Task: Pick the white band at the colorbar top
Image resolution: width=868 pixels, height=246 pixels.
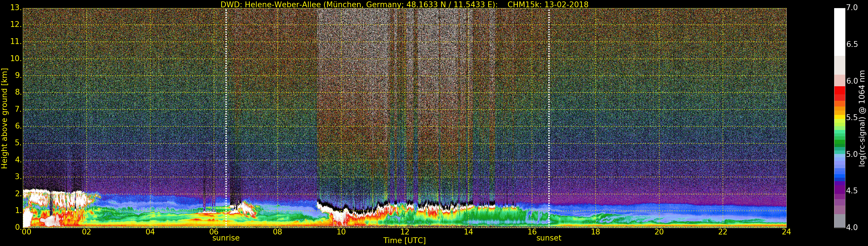Action: click(x=839, y=32)
